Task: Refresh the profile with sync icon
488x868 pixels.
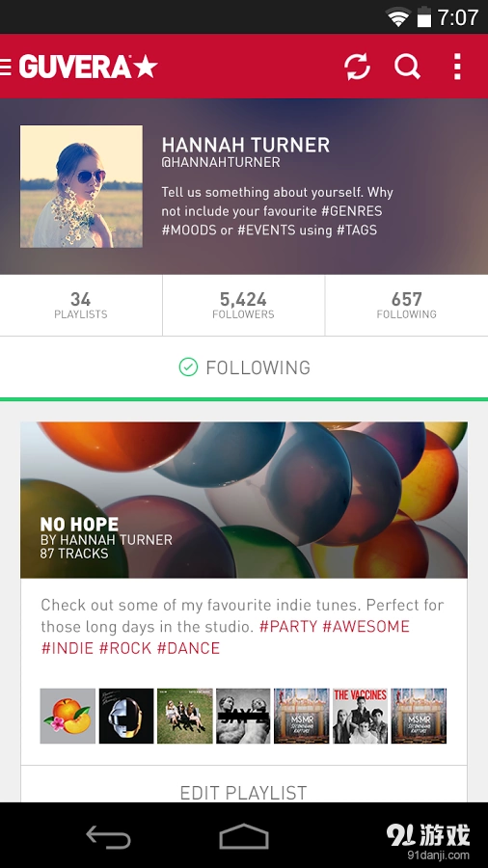Action: tap(358, 67)
